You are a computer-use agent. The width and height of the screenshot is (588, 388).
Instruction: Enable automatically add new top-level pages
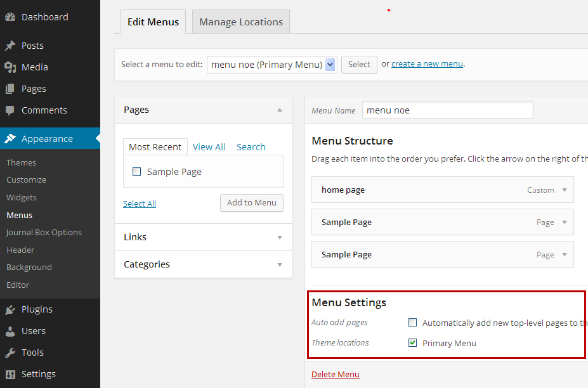(412, 323)
